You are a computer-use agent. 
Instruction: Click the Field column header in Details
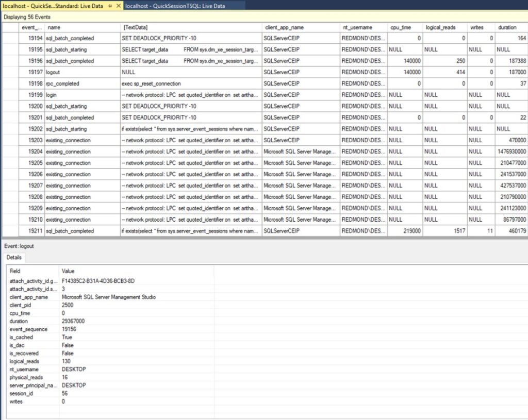(32, 271)
